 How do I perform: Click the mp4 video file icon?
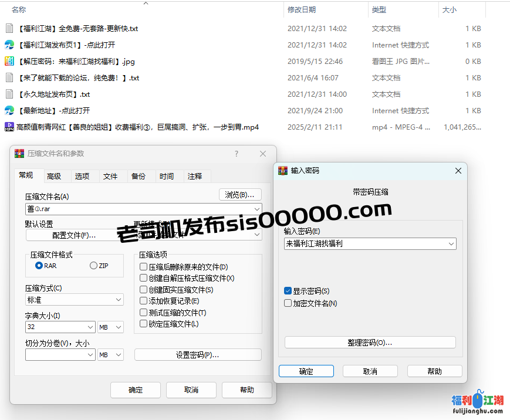9,127
